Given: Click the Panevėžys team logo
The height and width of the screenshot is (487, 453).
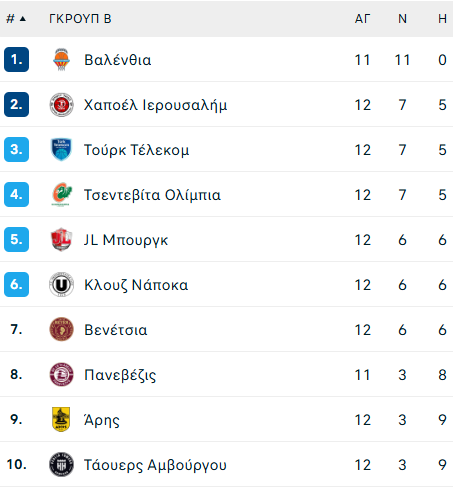Looking at the screenshot, I should coord(61,374).
